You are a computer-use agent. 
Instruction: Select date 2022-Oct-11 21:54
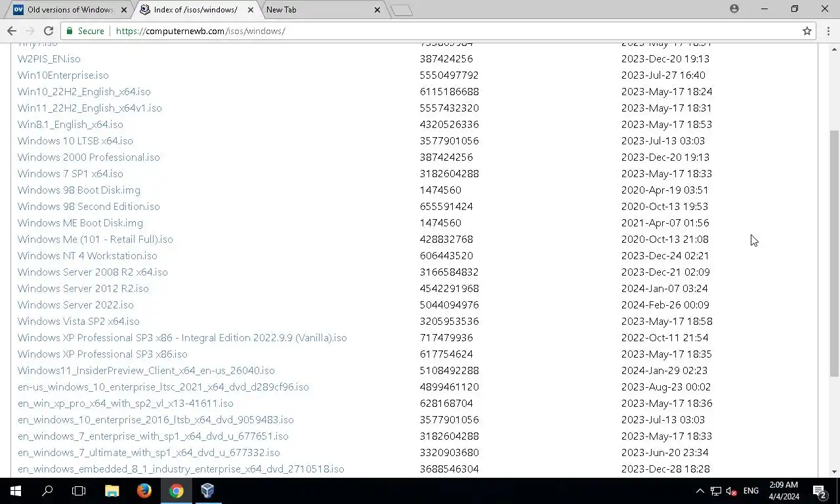point(665,337)
